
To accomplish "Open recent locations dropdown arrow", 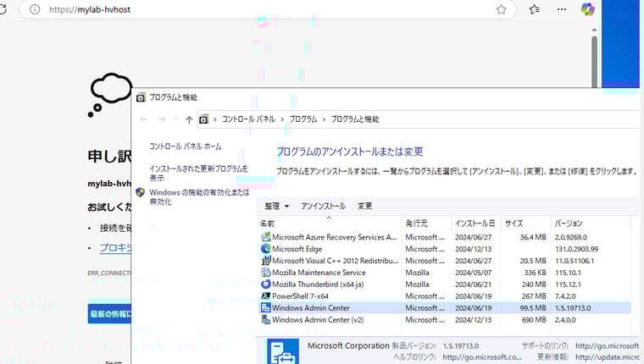I will [x=176, y=119].
